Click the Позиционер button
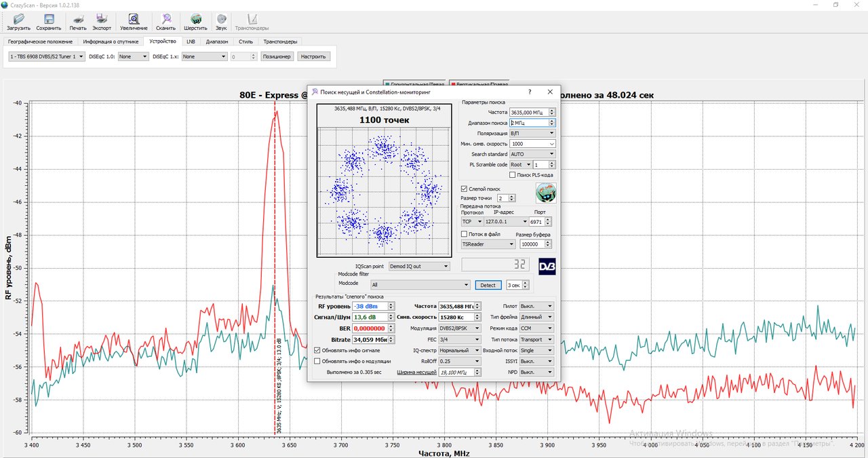868x458 pixels. pyautogui.click(x=277, y=57)
